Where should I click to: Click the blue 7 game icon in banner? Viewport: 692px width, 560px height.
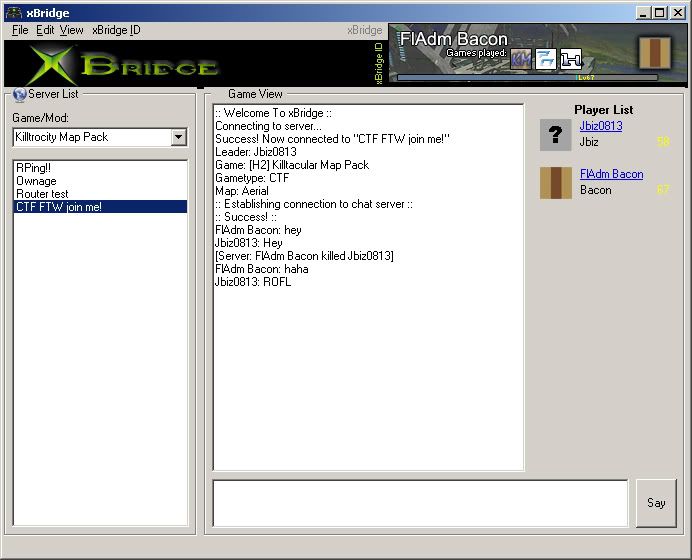point(546,59)
